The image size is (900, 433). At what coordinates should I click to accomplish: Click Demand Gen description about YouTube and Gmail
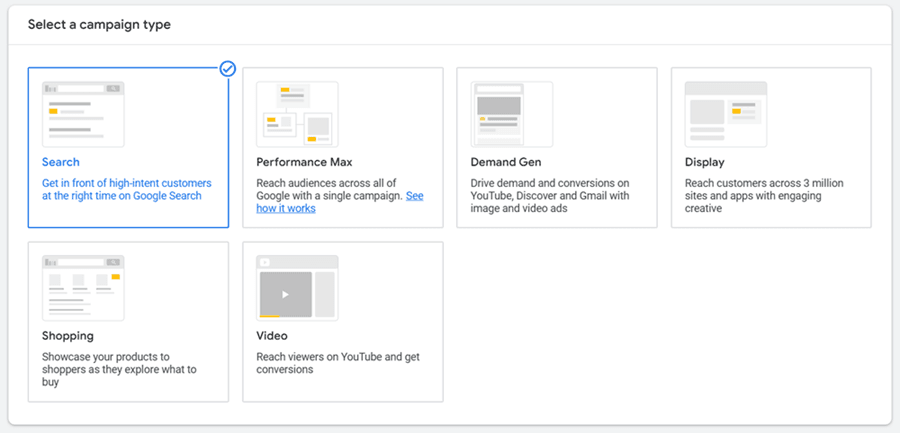click(550, 196)
